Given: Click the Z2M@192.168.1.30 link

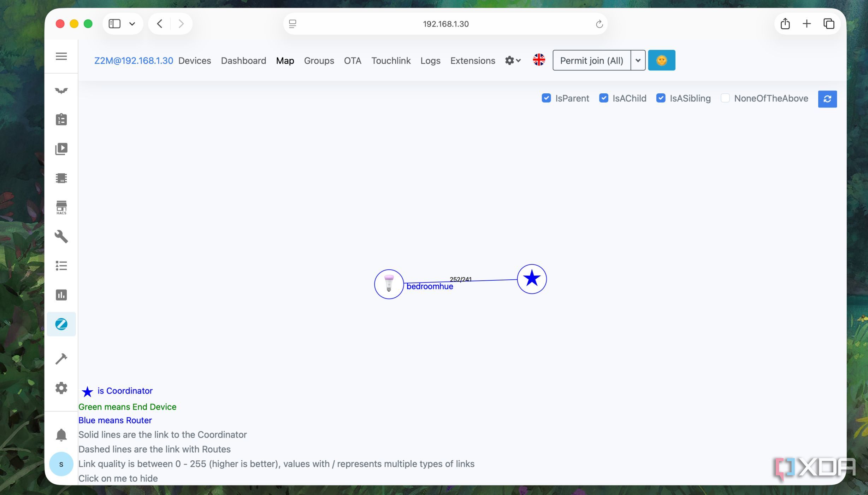Looking at the screenshot, I should pos(134,60).
